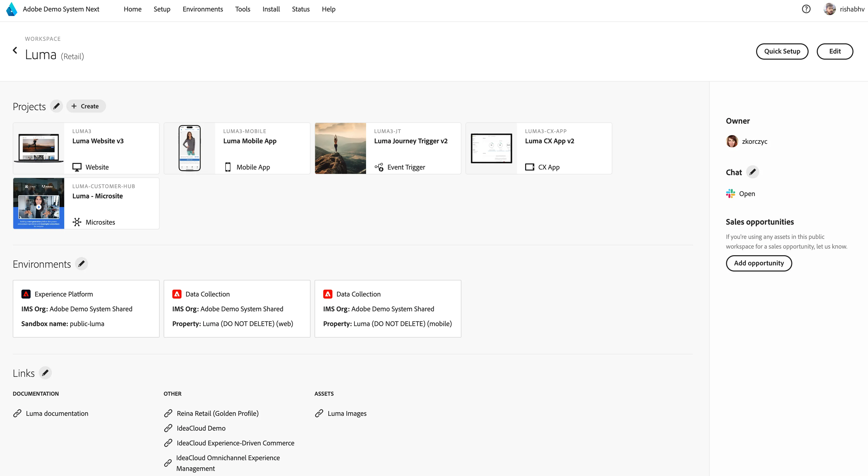Click Add opportunity button

point(759,263)
